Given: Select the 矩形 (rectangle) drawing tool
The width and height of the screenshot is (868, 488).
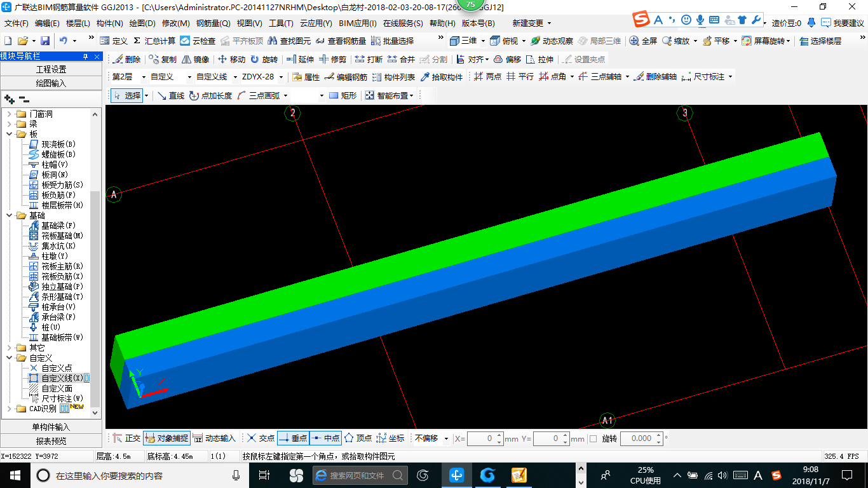Looking at the screenshot, I should 342,95.
